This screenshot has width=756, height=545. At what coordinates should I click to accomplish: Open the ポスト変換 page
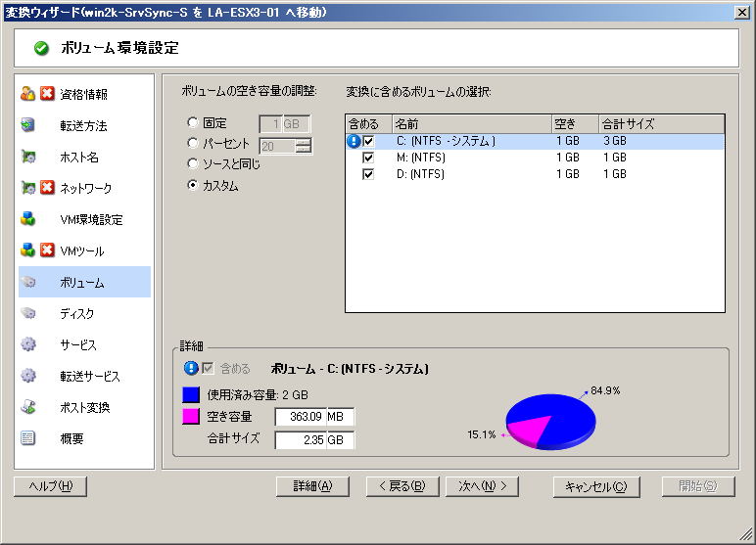(x=85, y=407)
